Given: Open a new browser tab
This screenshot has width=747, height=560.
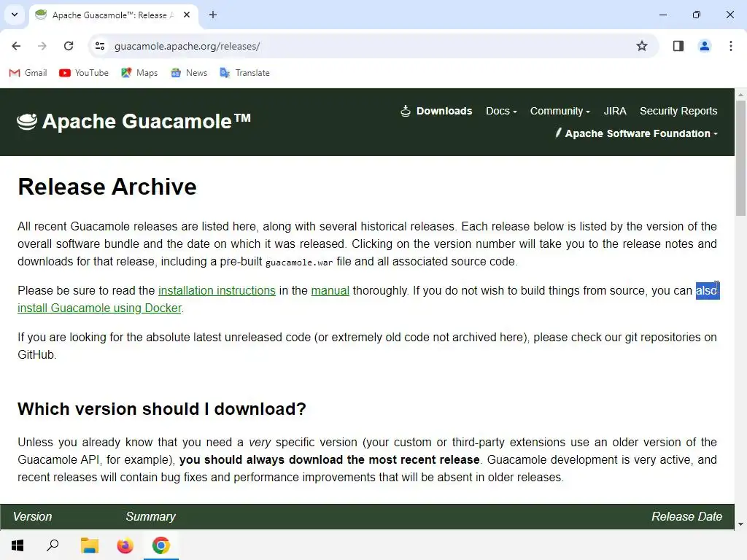Looking at the screenshot, I should 213,15.
